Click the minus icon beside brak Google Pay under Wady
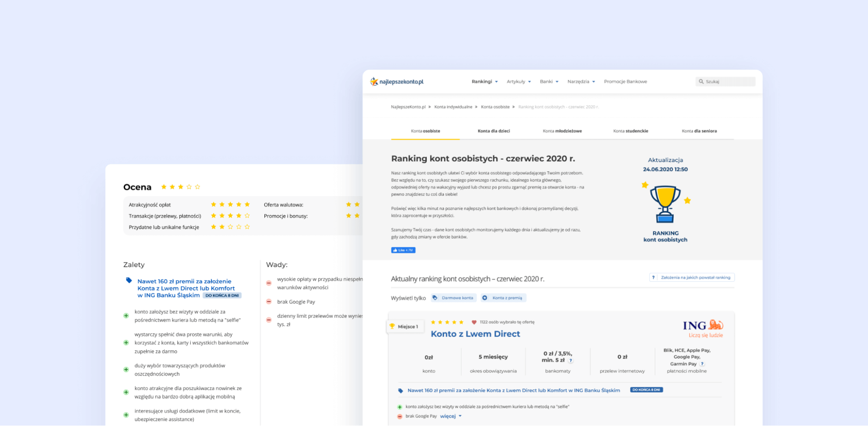The height and width of the screenshot is (426, 868). [269, 302]
